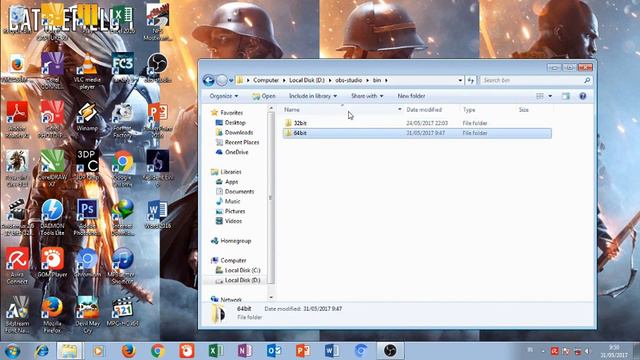Click the navigation pane scroll-down arrow
640x360 pixels.
click(271, 297)
